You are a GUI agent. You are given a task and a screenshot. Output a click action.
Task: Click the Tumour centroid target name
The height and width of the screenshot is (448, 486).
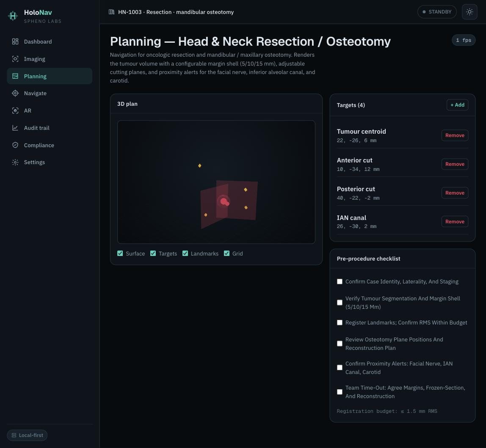pyautogui.click(x=361, y=132)
